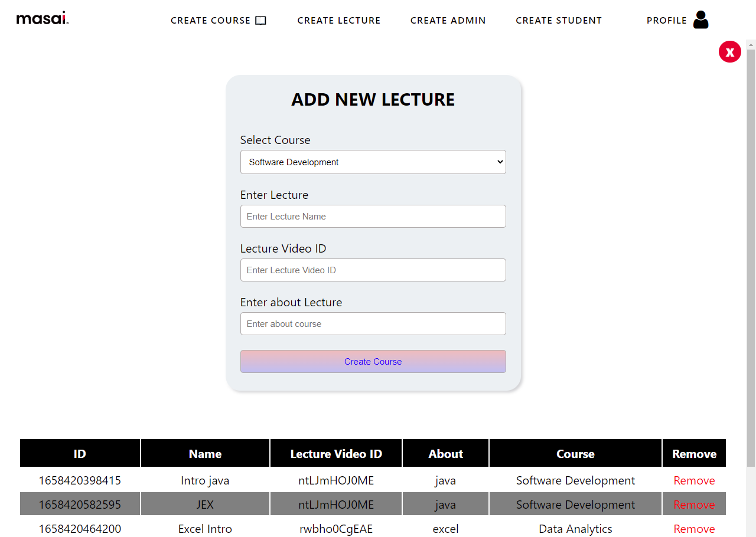The width and height of the screenshot is (756, 537).
Task: Click the Data Analytics course cell
Action: click(x=575, y=529)
